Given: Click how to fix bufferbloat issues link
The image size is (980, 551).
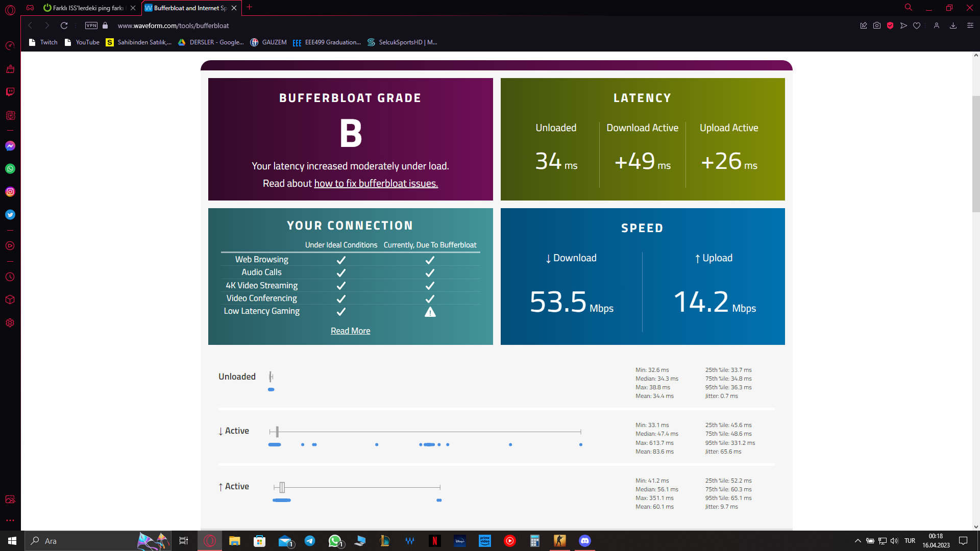Looking at the screenshot, I should coord(376,184).
